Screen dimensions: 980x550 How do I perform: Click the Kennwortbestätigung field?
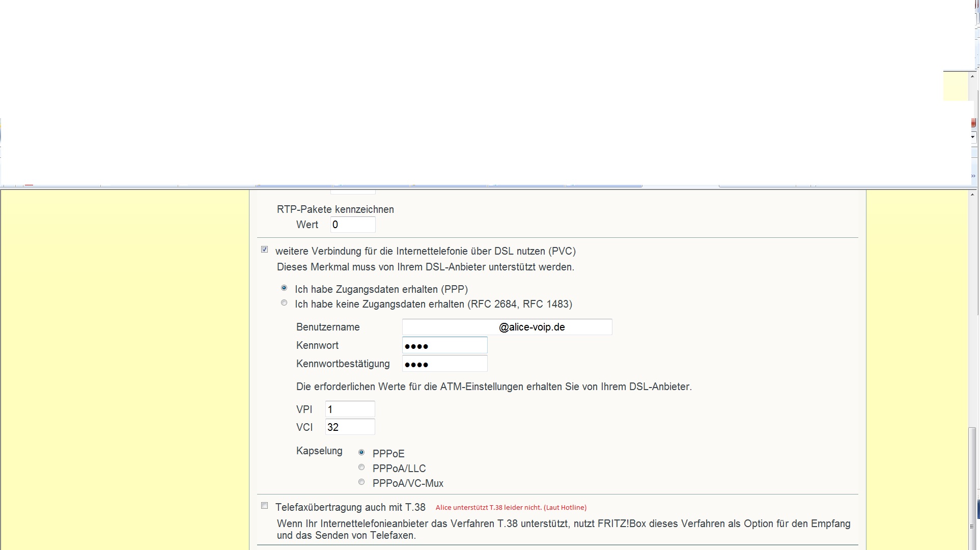444,364
